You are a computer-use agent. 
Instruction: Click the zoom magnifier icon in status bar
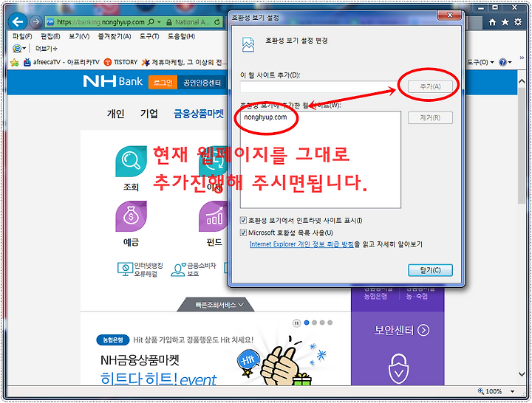point(481,391)
